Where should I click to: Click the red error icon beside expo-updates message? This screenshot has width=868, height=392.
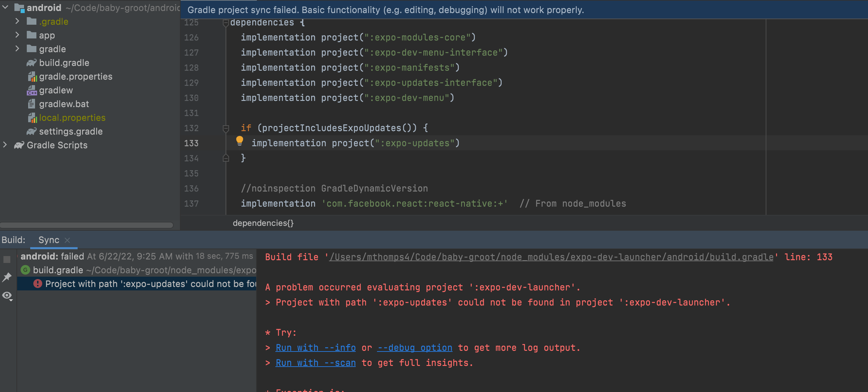[38, 284]
